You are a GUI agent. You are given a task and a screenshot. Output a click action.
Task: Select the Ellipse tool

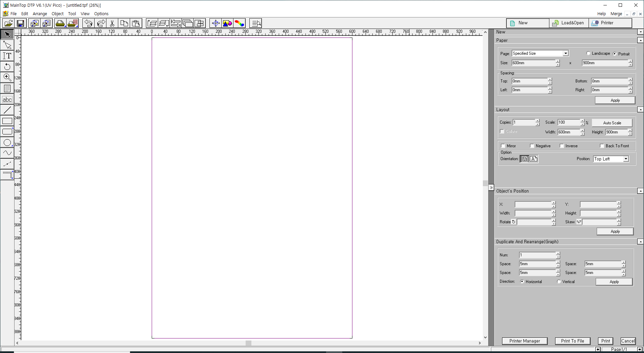[7, 143]
